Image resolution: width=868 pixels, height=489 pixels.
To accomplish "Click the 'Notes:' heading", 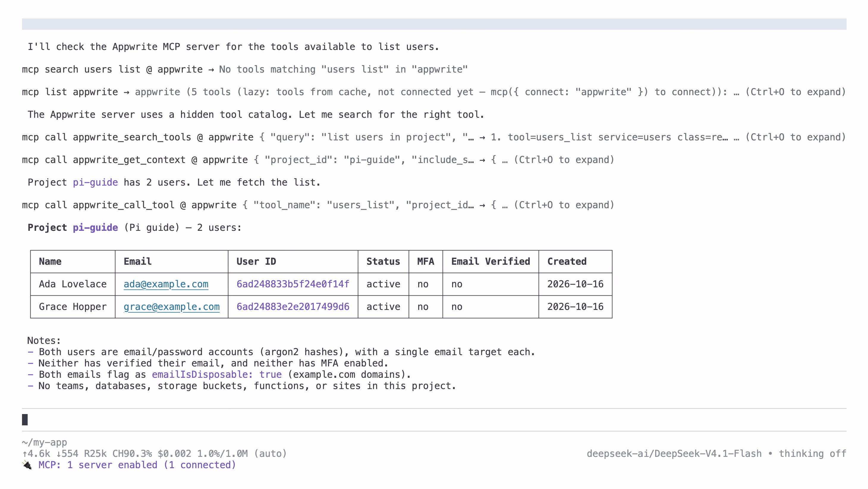I will [44, 341].
